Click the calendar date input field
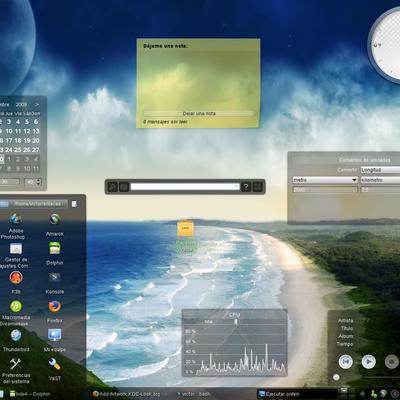Screen dimensions: 400x400 tap(10, 182)
